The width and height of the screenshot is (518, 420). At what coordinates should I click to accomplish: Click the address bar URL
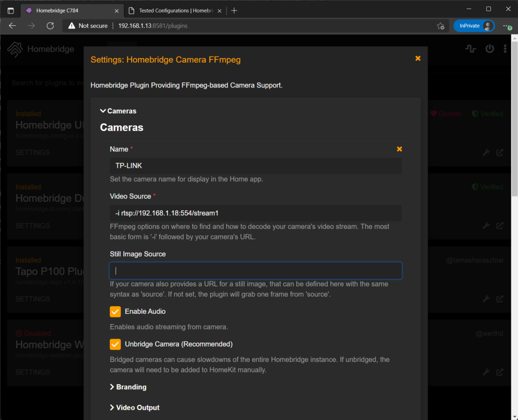[x=153, y=26]
